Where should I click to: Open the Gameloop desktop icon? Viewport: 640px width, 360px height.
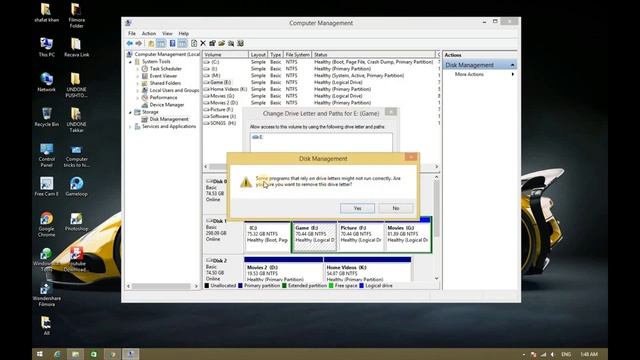(x=76, y=187)
